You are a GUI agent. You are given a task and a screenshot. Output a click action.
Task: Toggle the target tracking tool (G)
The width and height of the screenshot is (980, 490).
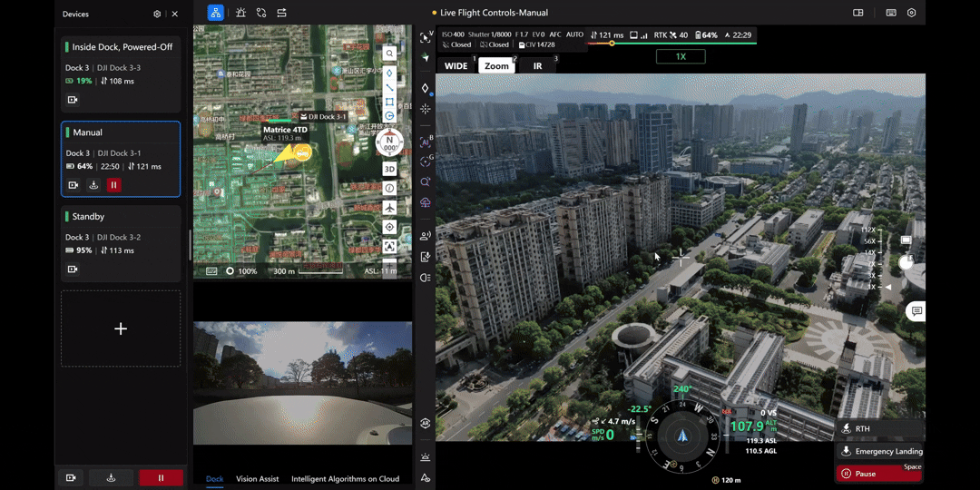click(426, 162)
